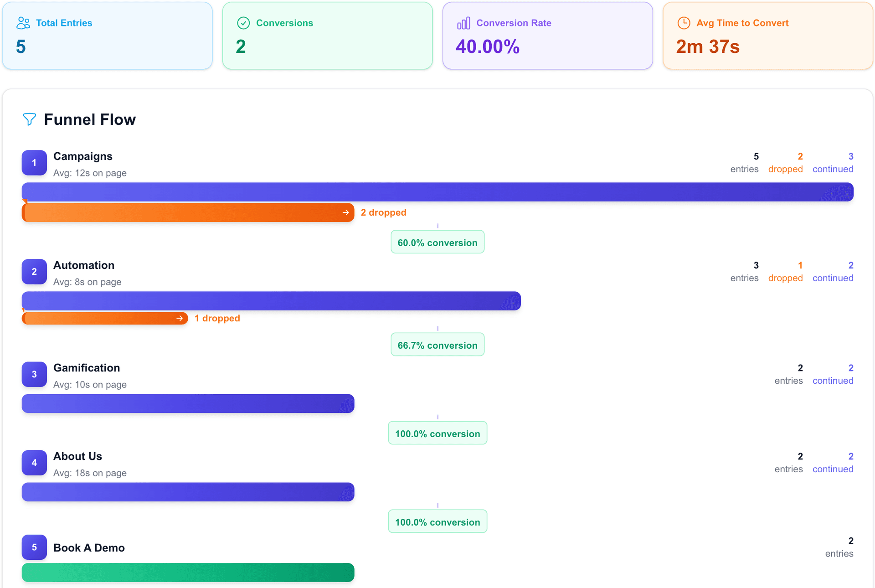
Task: Click the 1 dropped label under Automation
Action: [217, 318]
